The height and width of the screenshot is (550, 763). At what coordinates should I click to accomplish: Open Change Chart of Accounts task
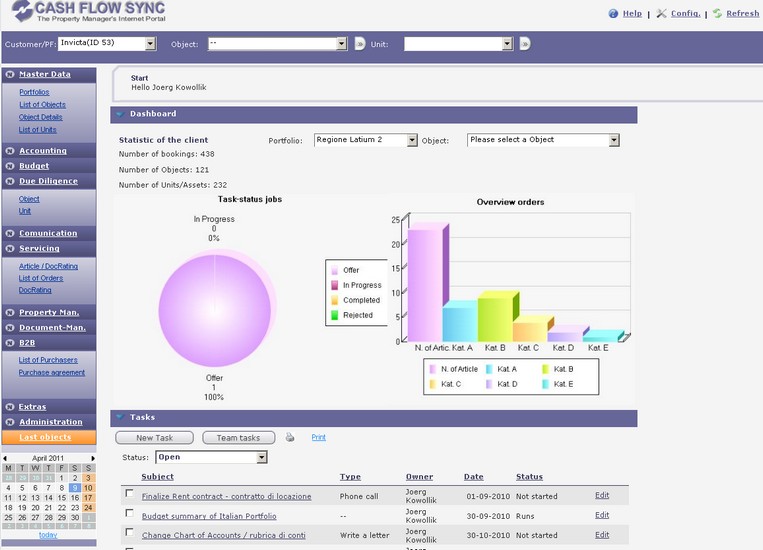click(x=224, y=535)
